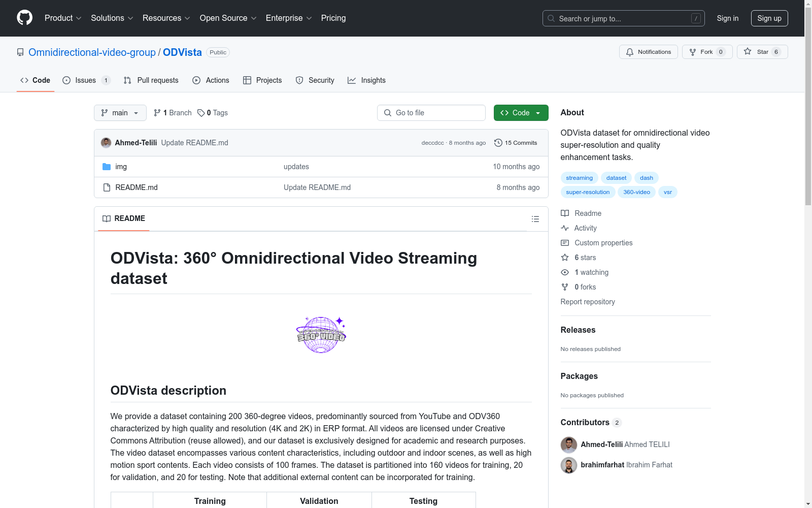Click the Go to file search box
Screen dimensions: 812x508
(x=431, y=113)
